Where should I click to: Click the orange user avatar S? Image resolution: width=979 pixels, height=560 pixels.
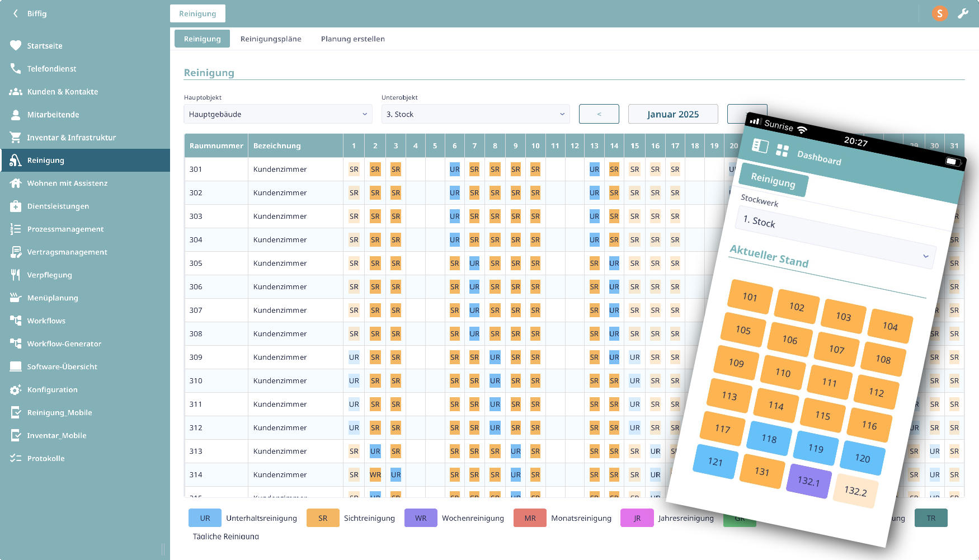(x=940, y=13)
